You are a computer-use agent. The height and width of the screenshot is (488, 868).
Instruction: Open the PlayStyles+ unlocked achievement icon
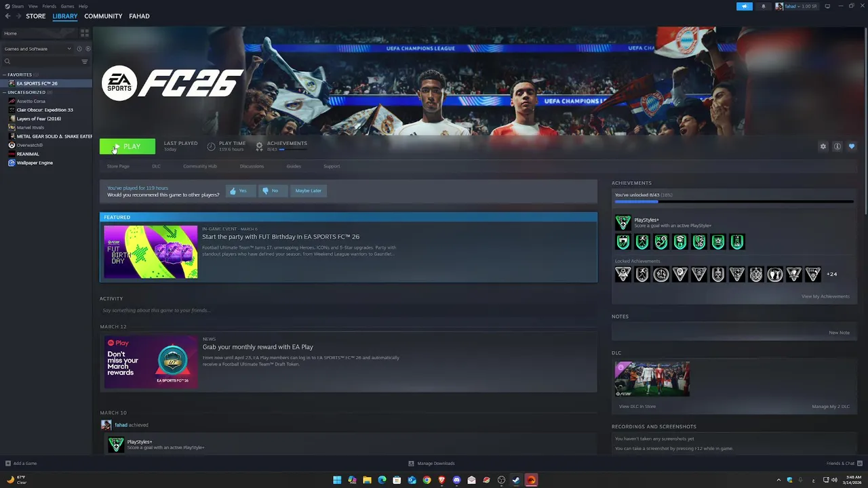623,222
